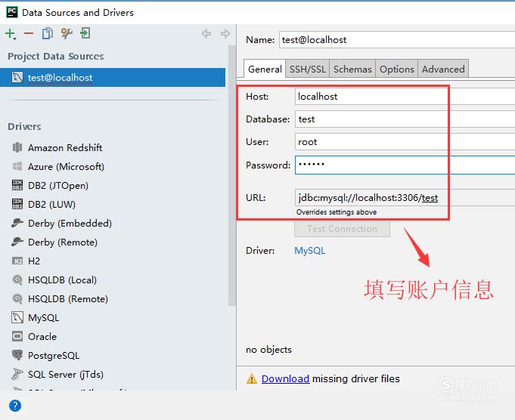The width and height of the screenshot is (515, 420).
Task: Click the Password input field
Action: 405,165
